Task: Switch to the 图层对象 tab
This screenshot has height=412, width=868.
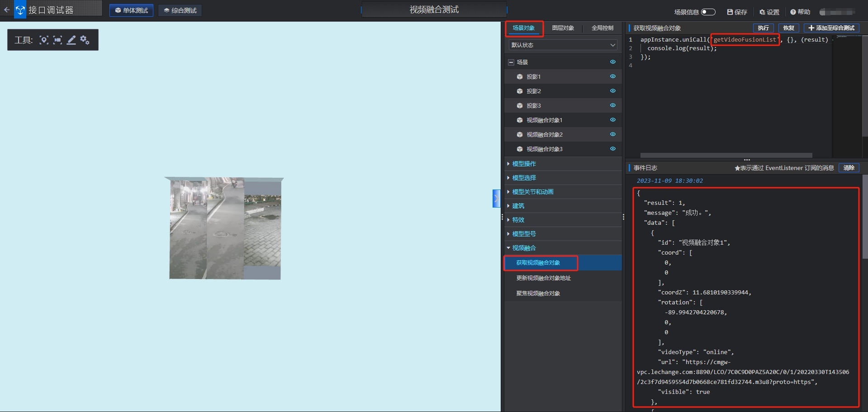Action: [563, 28]
